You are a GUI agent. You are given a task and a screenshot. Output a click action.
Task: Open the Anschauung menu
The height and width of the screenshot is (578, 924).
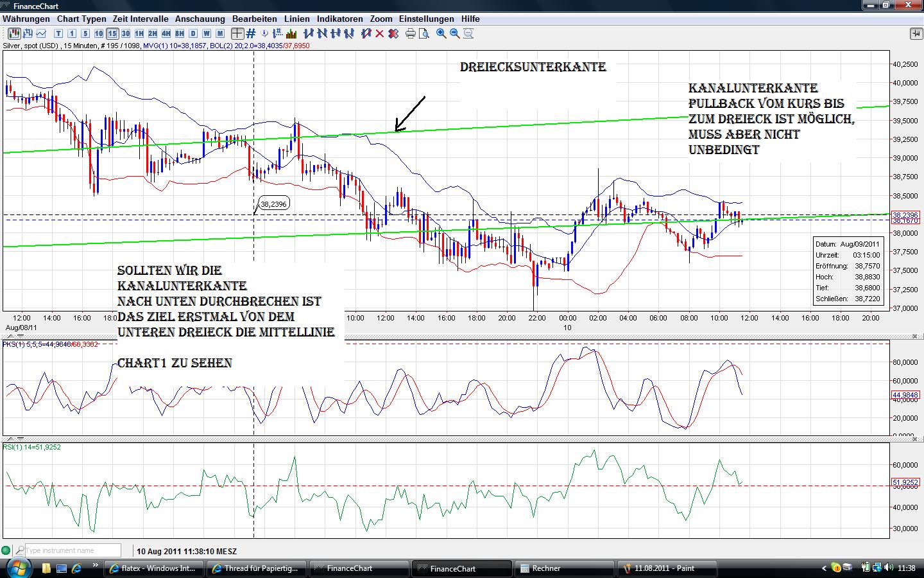point(200,19)
